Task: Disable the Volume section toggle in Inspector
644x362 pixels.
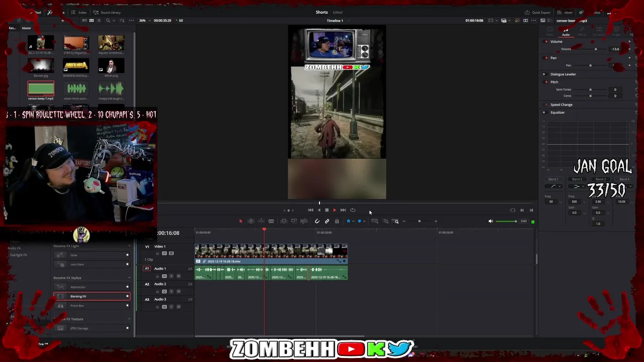Action: (x=546, y=42)
